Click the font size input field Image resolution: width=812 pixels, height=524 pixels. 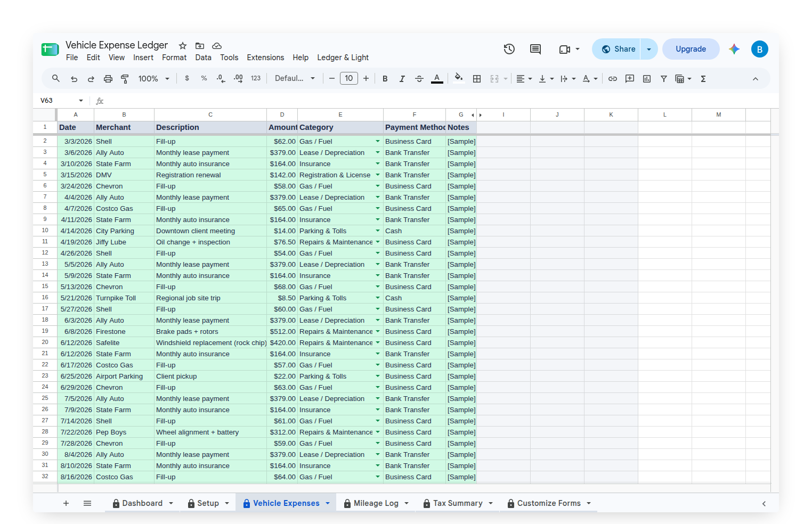click(x=349, y=79)
